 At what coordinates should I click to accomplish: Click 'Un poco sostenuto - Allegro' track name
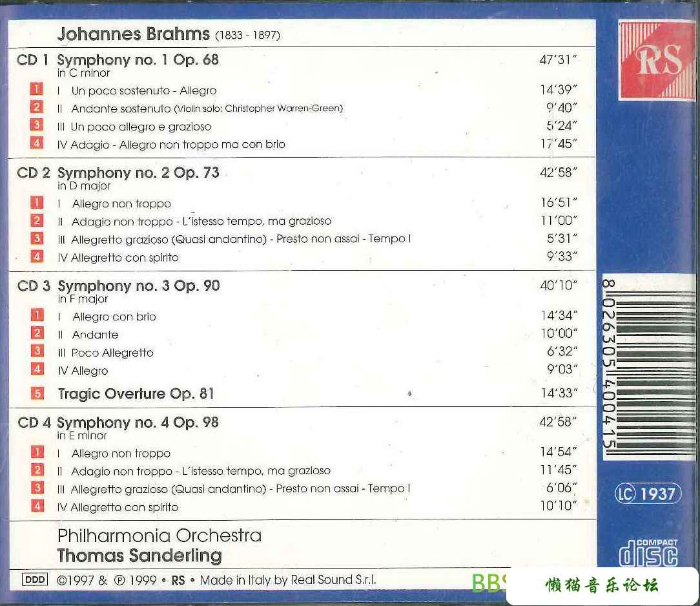(x=144, y=91)
